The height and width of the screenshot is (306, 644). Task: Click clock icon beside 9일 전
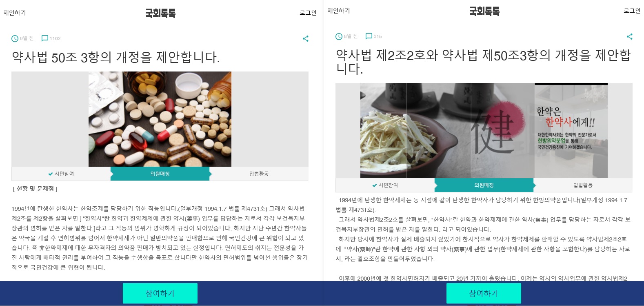(15, 38)
